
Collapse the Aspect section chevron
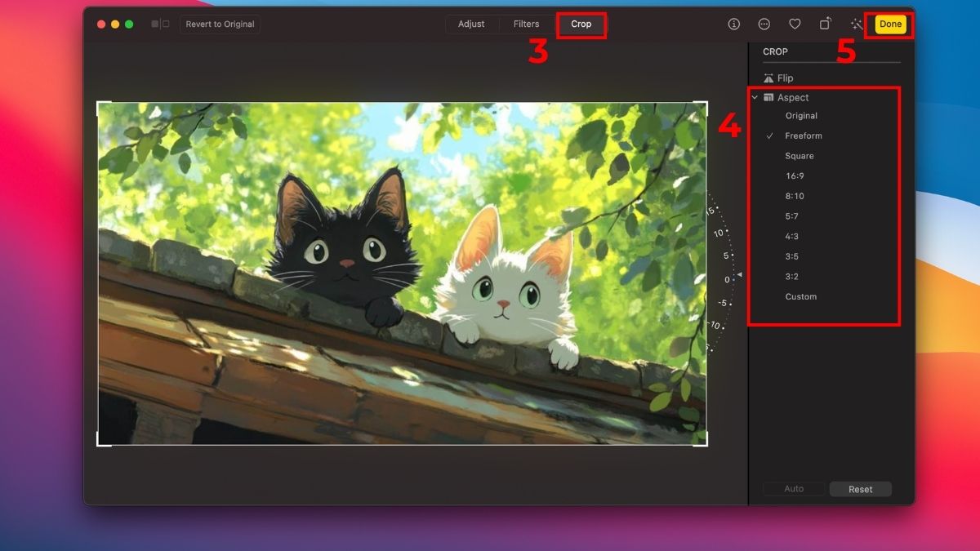pos(755,97)
